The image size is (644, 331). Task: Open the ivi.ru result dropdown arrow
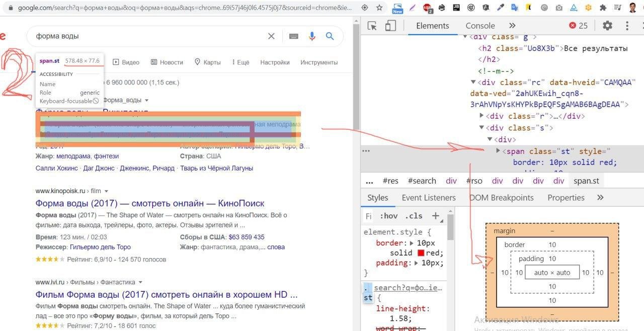point(140,282)
